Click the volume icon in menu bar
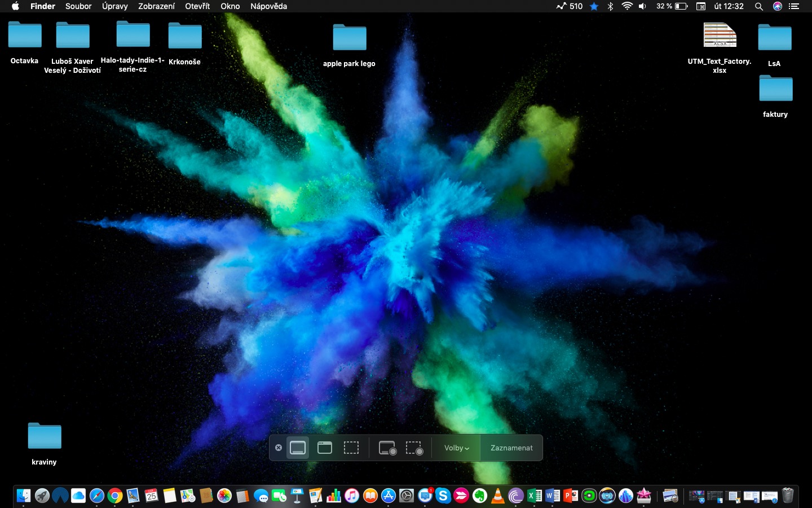The image size is (812, 508). (x=643, y=6)
